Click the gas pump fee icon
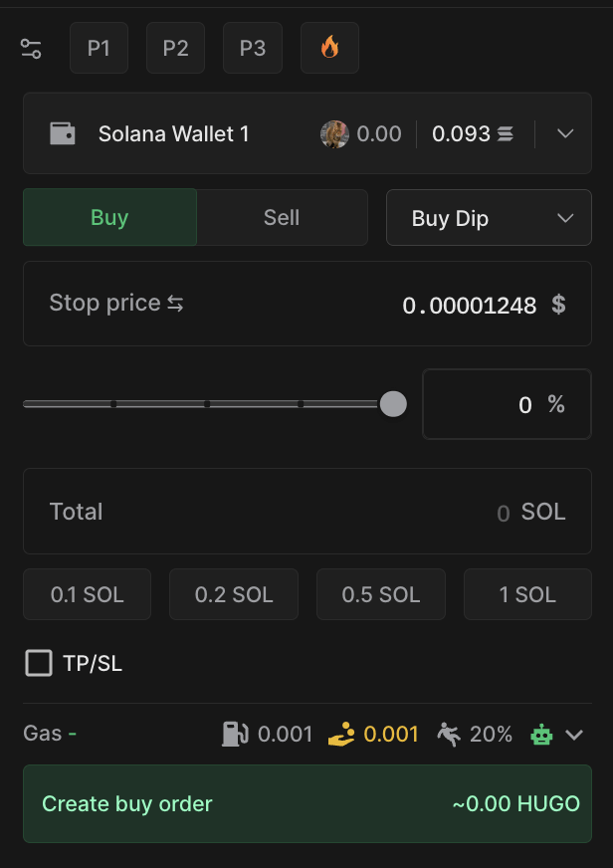613x868 pixels. coord(234,735)
